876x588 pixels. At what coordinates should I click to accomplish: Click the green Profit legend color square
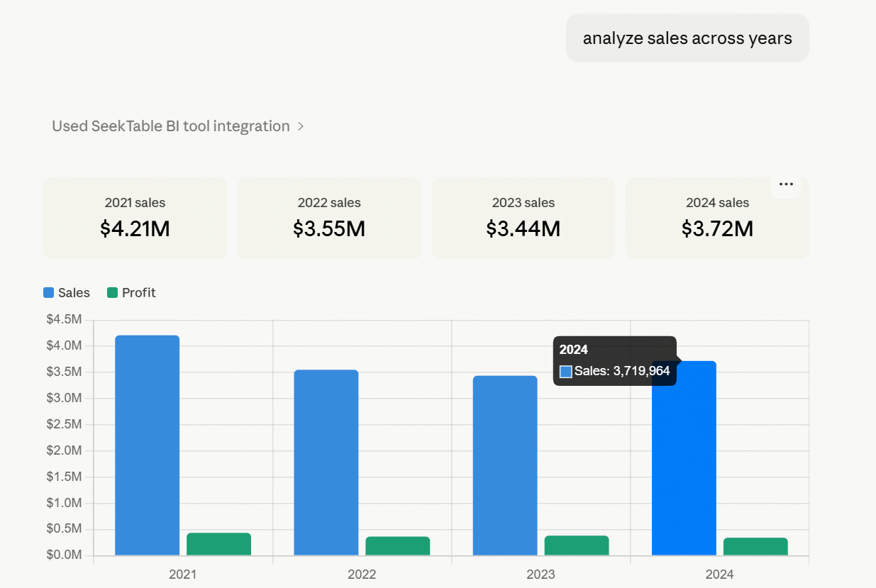(112, 293)
